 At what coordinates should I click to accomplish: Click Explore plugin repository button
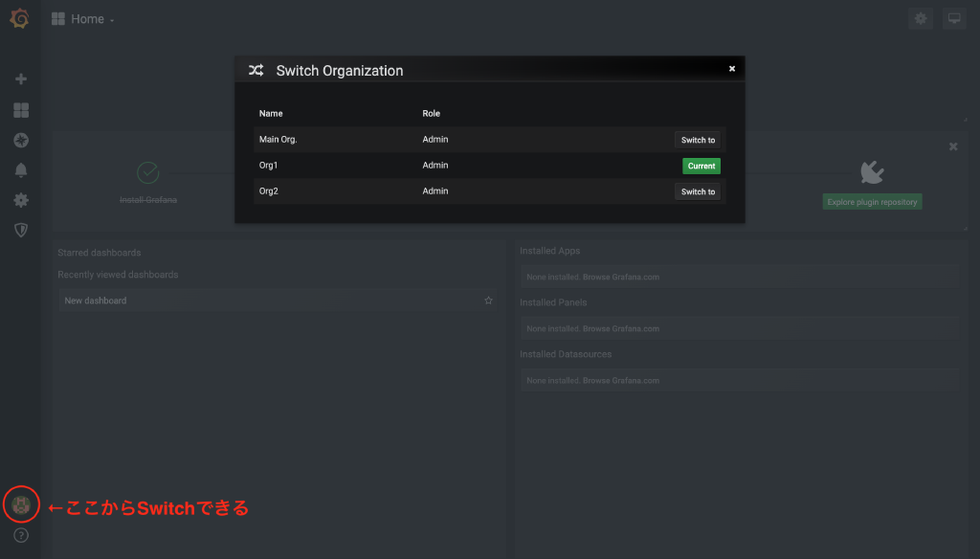click(x=872, y=202)
